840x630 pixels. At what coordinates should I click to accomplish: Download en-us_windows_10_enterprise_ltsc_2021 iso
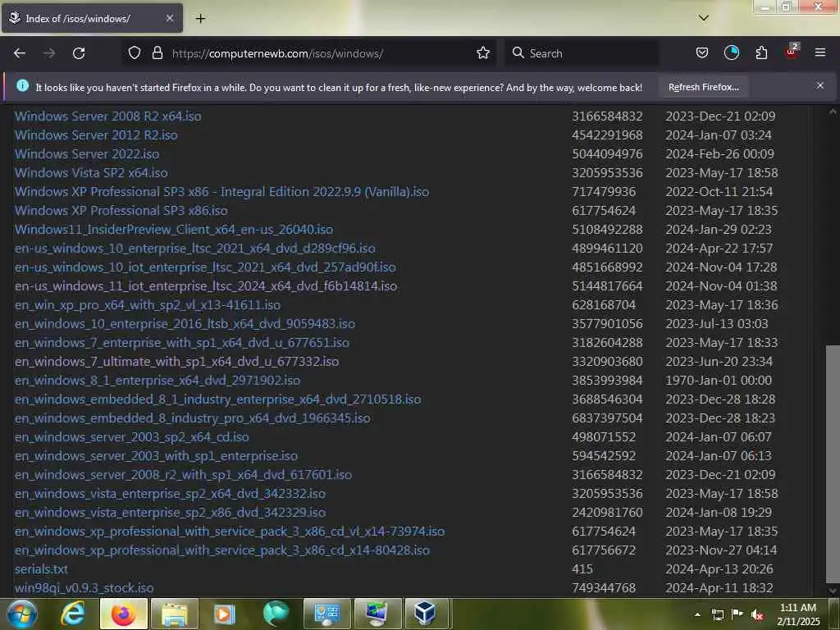[195, 248]
